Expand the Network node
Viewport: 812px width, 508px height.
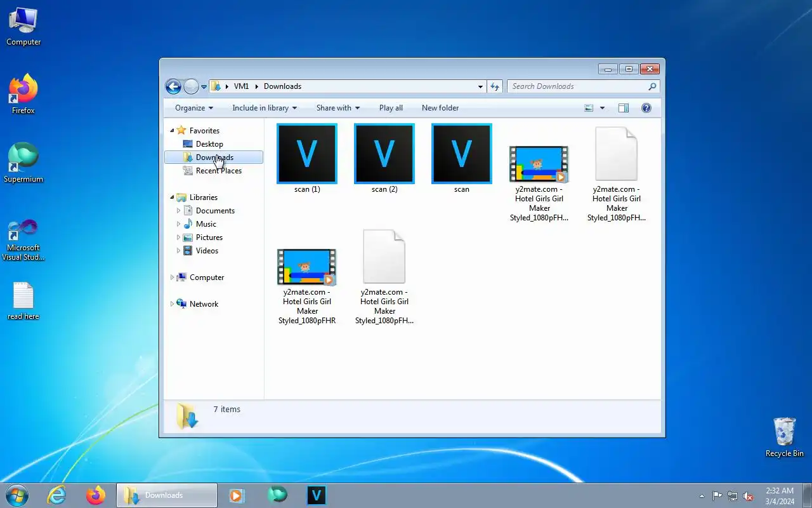click(x=172, y=304)
